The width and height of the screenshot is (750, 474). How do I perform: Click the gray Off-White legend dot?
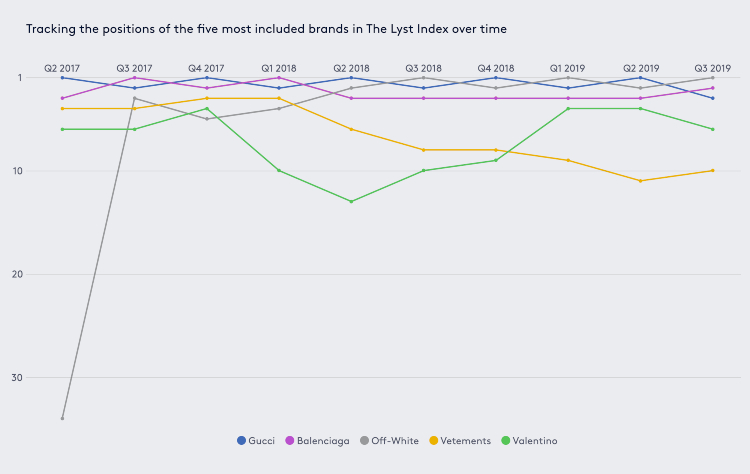(364, 441)
